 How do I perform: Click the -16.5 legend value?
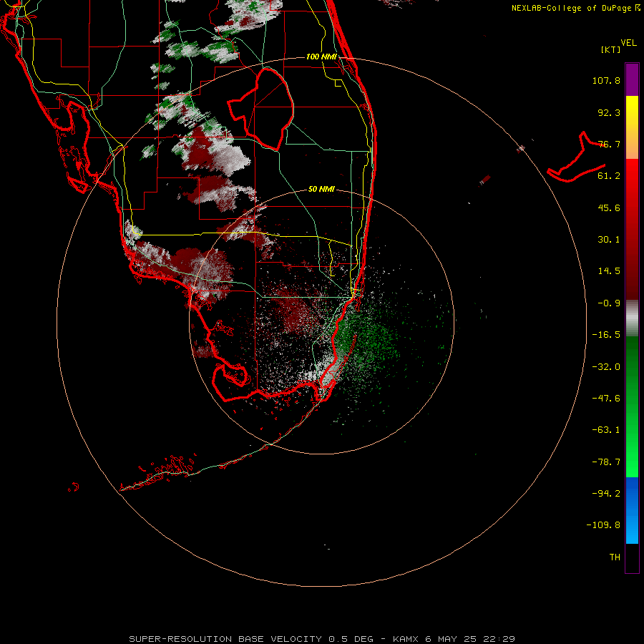[x=606, y=335]
